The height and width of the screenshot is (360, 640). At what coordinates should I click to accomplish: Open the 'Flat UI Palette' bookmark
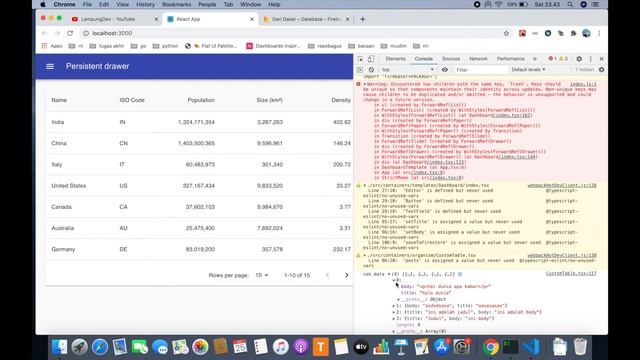pyautogui.click(x=216, y=46)
